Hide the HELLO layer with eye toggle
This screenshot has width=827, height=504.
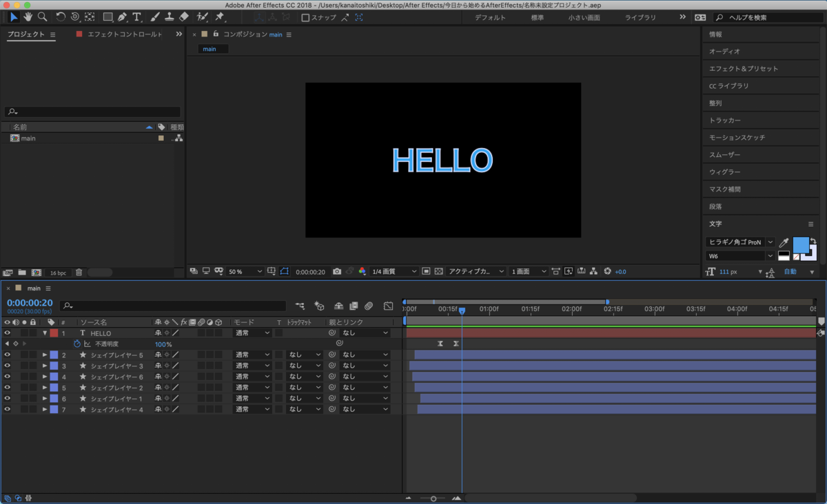pos(8,333)
